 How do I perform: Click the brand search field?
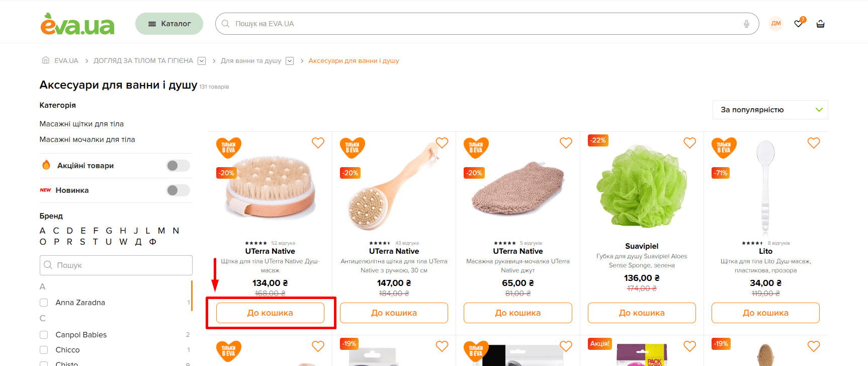pyautogui.click(x=116, y=265)
